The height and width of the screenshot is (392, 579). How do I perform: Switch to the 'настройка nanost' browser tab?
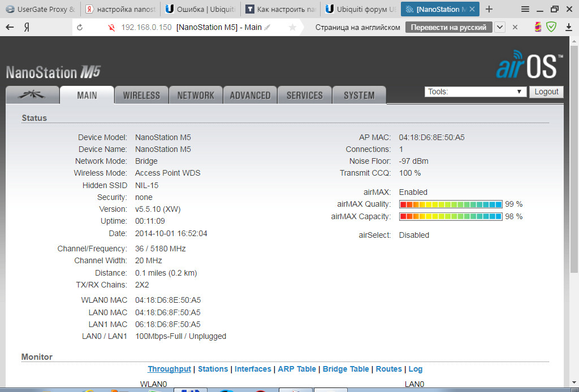click(x=121, y=9)
